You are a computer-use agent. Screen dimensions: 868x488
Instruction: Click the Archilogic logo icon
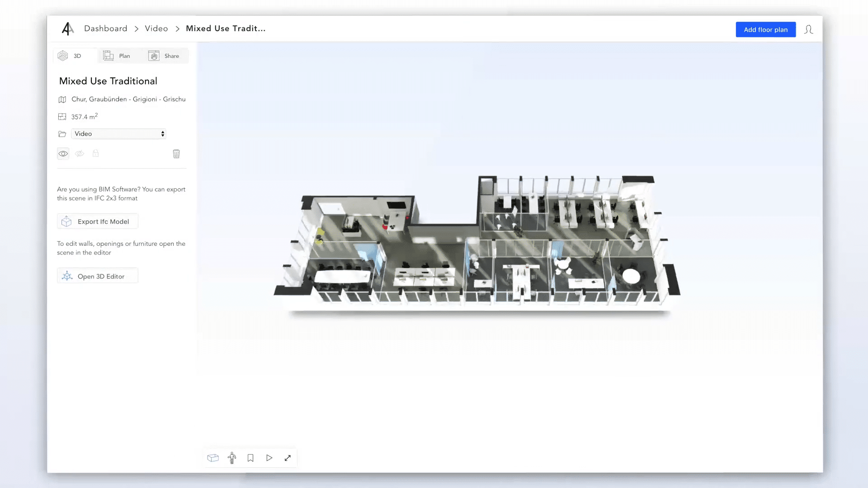coord(67,28)
